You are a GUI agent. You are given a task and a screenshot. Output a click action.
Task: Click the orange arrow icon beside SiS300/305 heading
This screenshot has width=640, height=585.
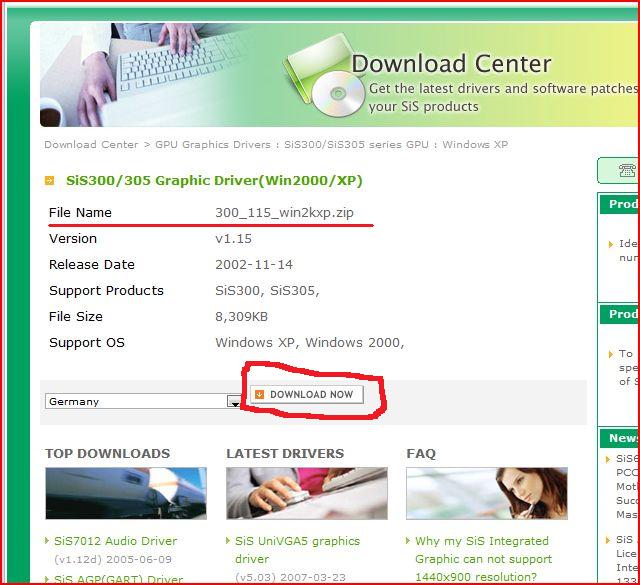(x=49, y=180)
